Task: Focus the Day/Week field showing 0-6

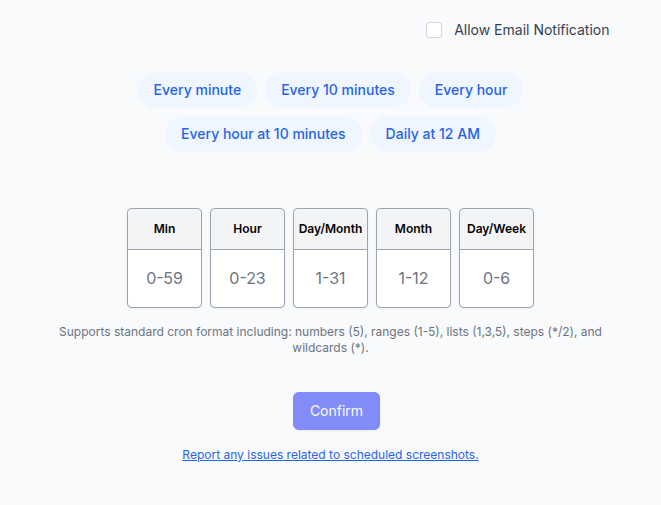Action: pos(497,278)
